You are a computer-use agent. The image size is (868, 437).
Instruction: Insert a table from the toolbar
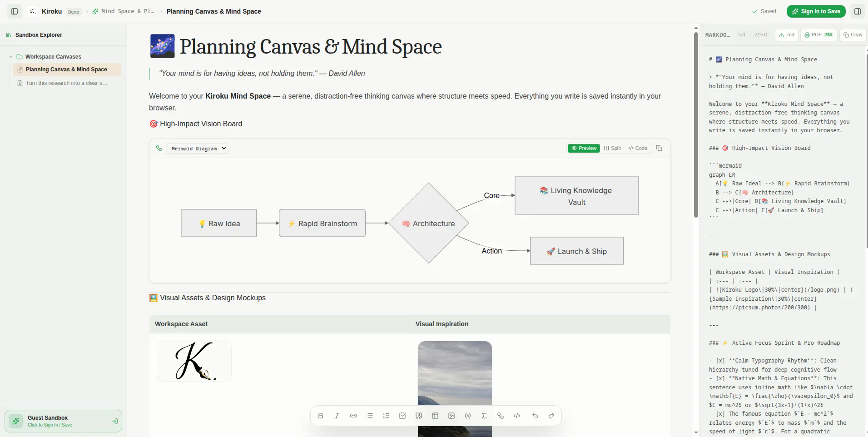[435, 416]
